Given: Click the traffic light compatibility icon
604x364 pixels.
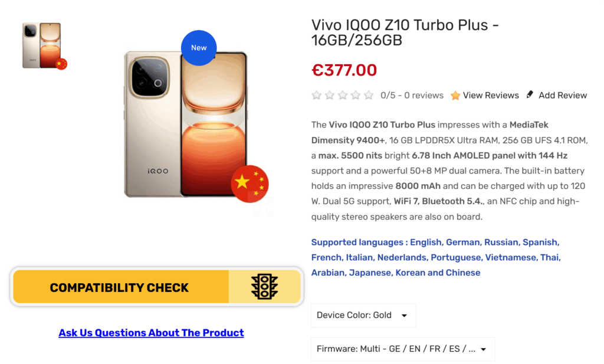Looking at the screenshot, I should click(264, 287).
